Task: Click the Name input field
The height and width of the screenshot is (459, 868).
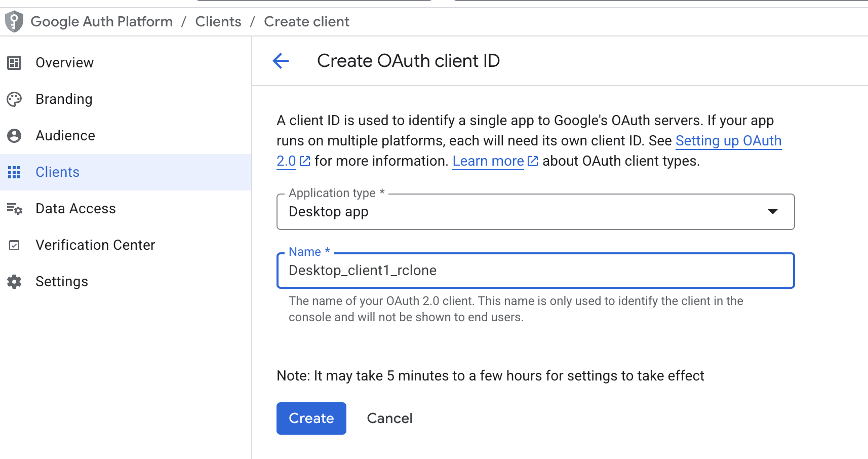Action: (x=535, y=271)
